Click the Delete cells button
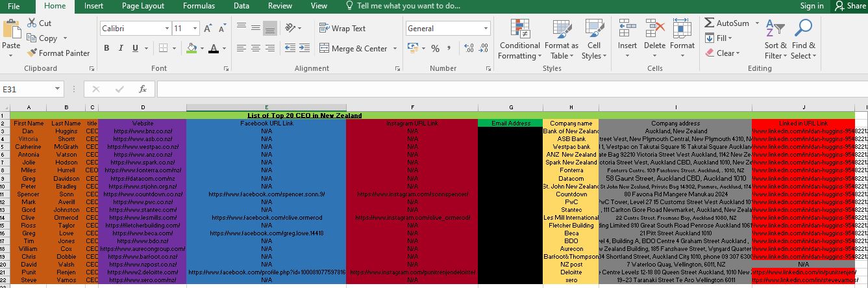The height and width of the screenshot is (288, 868). 654,39
